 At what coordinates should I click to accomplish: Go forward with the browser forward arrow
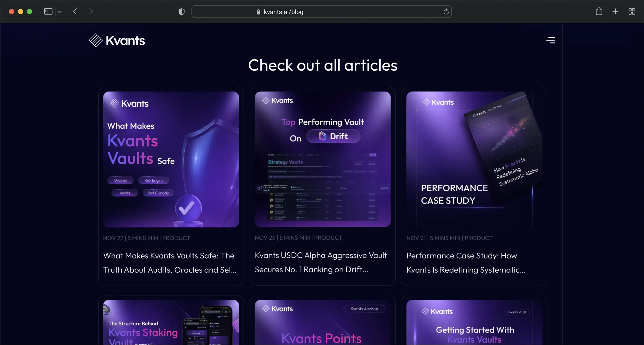click(x=91, y=12)
